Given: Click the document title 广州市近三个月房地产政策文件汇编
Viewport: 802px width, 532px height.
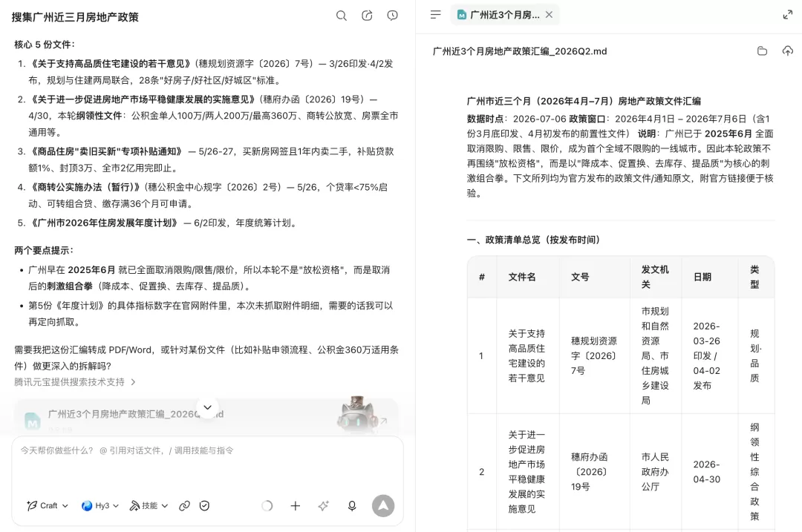Looking at the screenshot, I should click(x=584, y=101).
